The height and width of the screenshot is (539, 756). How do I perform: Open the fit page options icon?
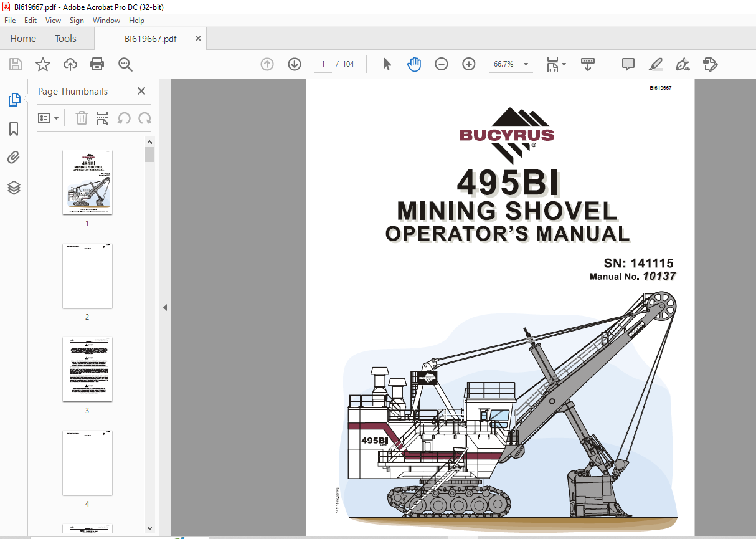(x=552, y=64)
